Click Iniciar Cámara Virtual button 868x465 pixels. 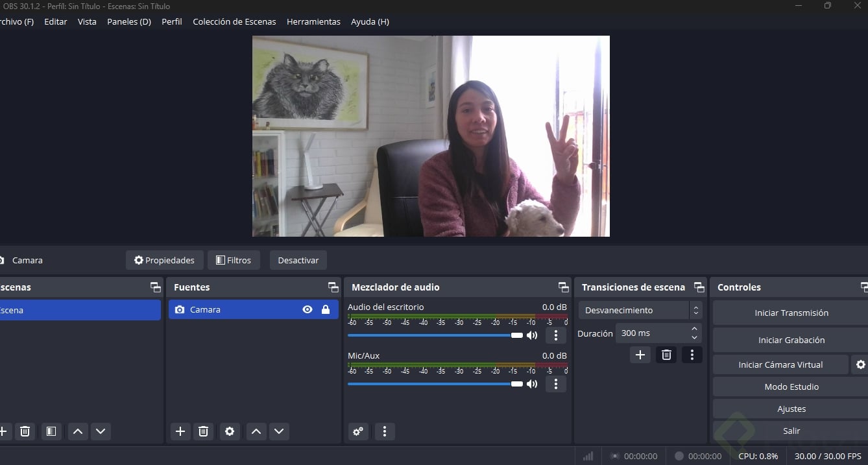point(780,364)
